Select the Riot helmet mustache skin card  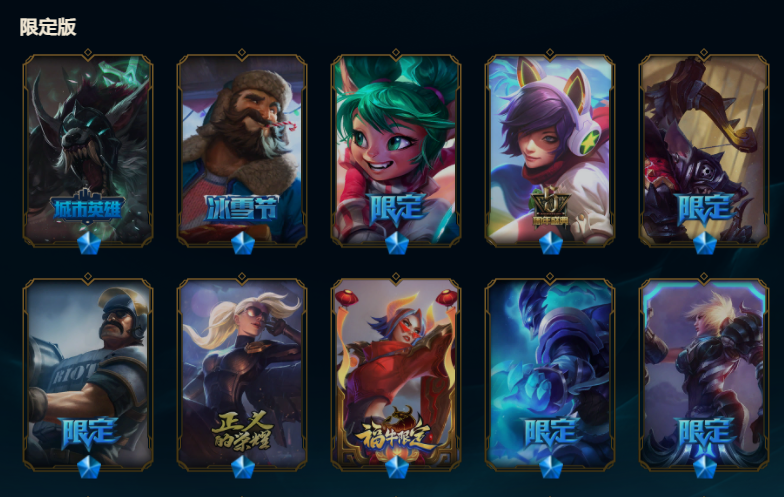(x=88, y=374)
